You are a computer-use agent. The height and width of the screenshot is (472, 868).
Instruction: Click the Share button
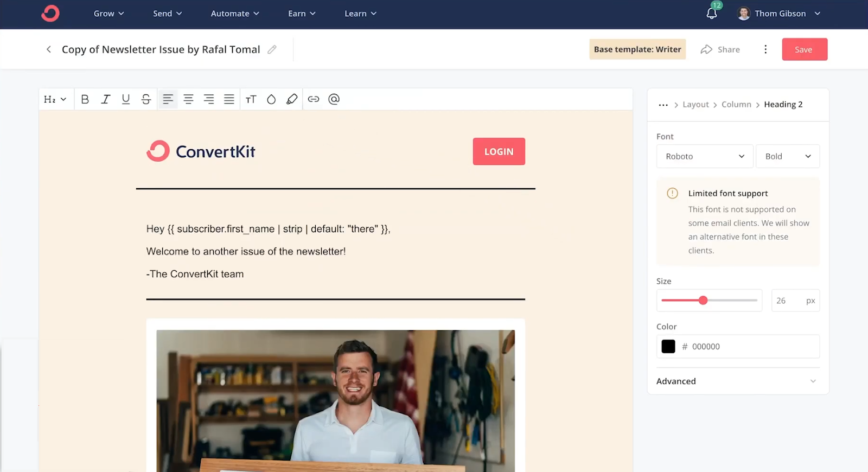[720, 49]
